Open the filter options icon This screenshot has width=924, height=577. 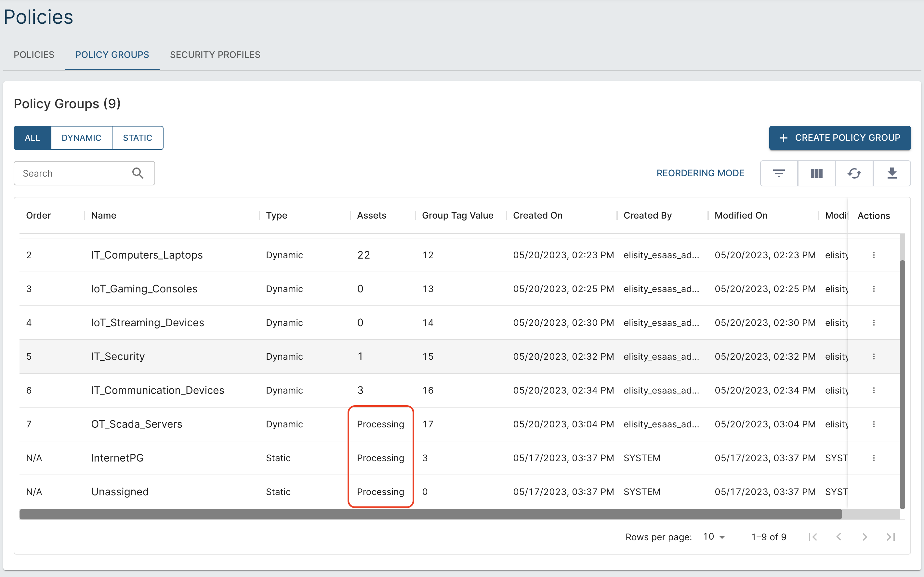pos(779,173)
